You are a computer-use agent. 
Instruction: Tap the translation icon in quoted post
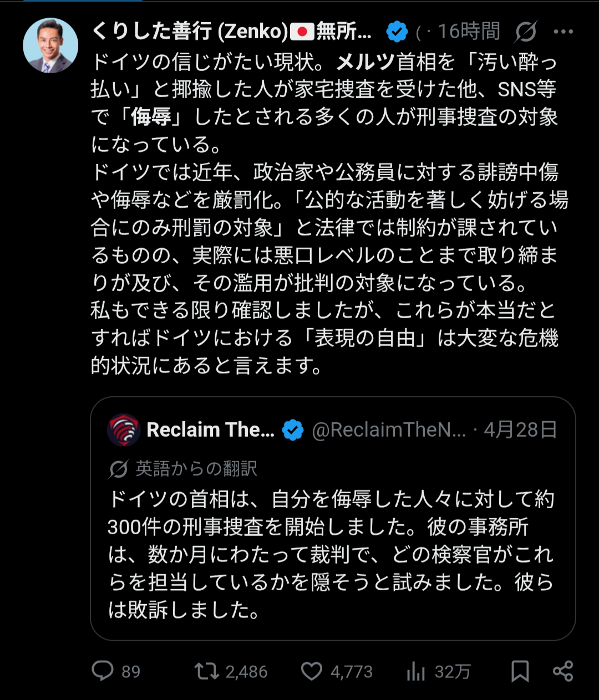[119, 469]
